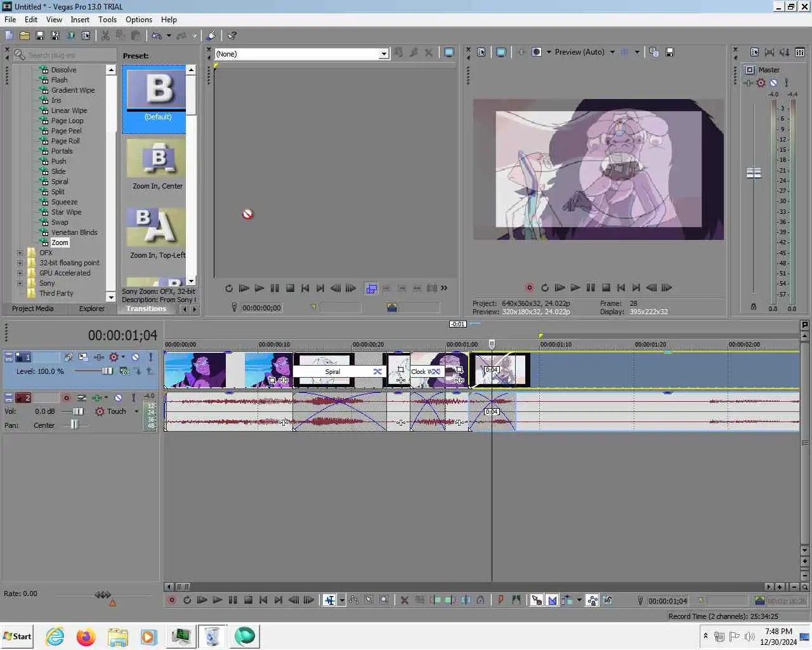The image size is (812, 650).
Task: Solo audio track 2
Action: pyautogui.click(x=133, y=398)
